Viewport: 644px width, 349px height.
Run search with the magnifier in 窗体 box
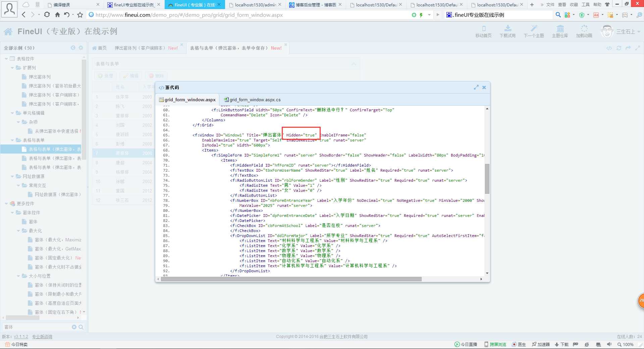pos(81,327)
